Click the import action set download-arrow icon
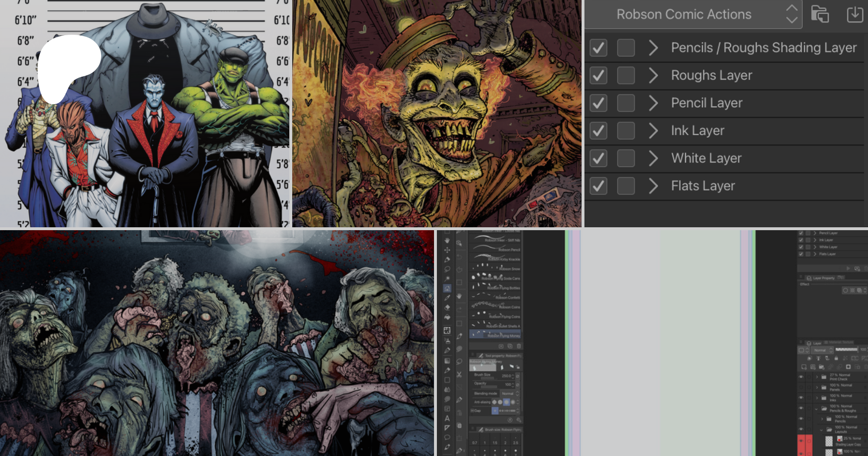Viewport: 868px width, 456px height. 854,14
